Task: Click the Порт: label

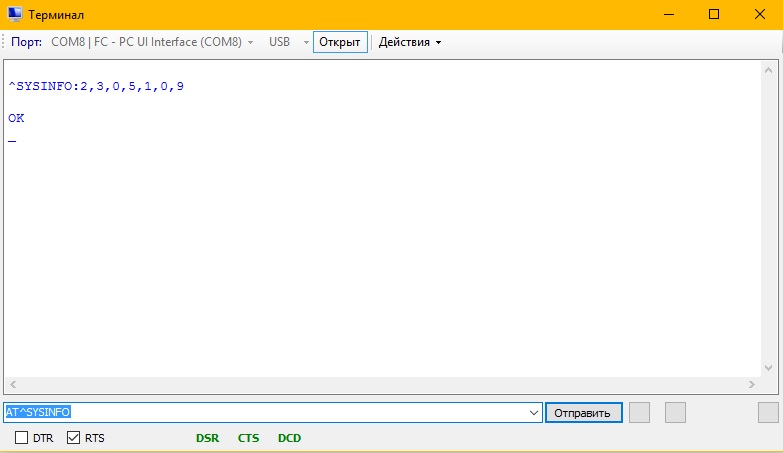Action: (x=26, y=42)
